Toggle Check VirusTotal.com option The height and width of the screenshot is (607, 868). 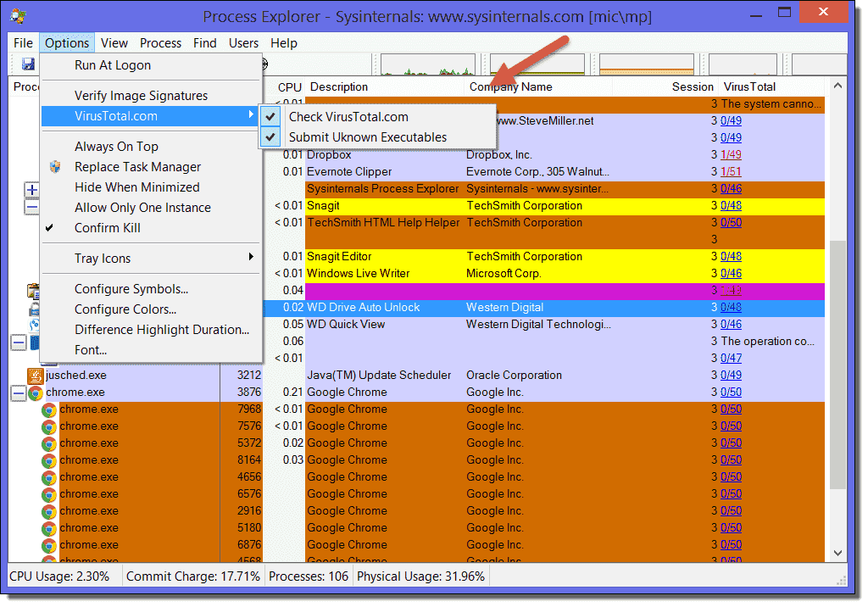tap(377, 117)
